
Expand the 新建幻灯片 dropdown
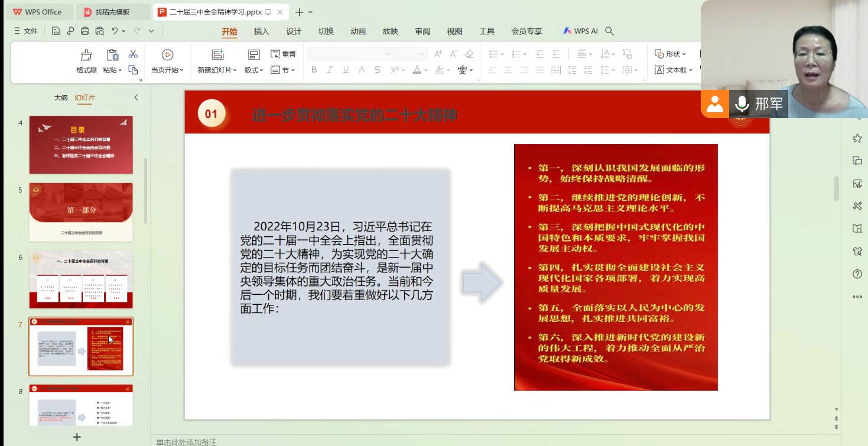(x=235, y=70)
